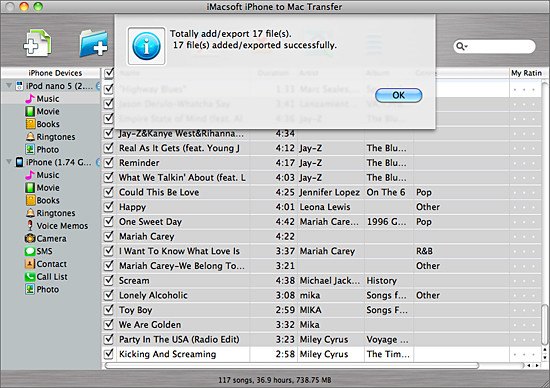Open Ringtones under iPod nano 5
The height and width of the screenshot is (388, 550).
55,137
